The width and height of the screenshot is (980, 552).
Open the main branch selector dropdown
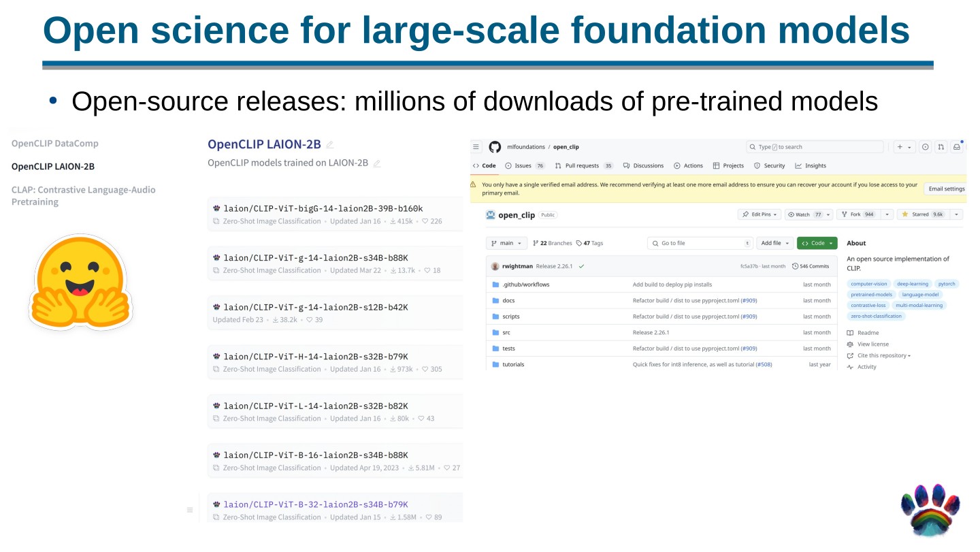[x=506, y=243]
